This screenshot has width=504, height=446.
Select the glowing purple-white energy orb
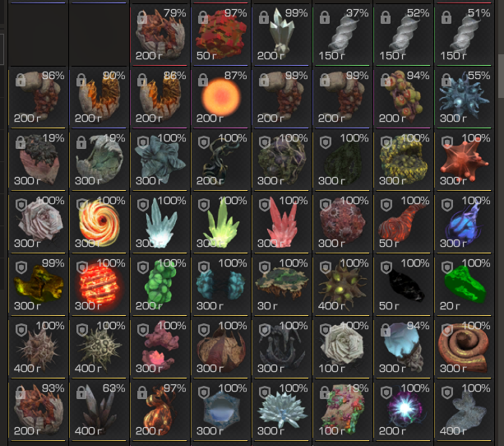click(404, 411)
